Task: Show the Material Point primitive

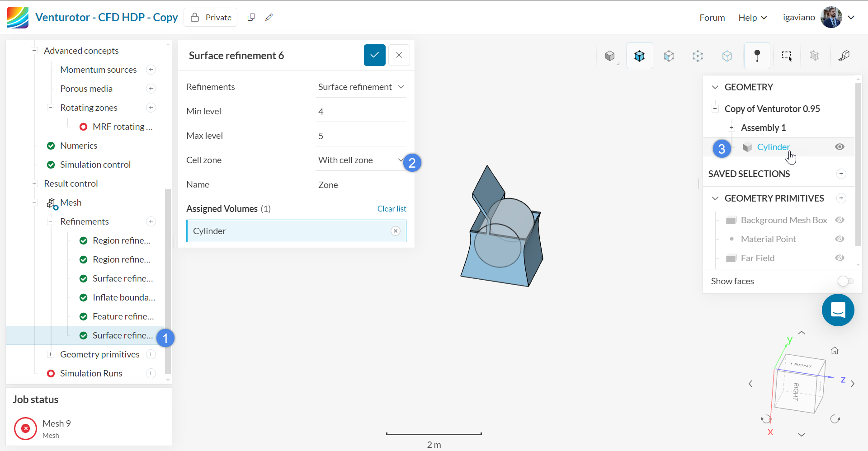Action: (x=840, y=239)
